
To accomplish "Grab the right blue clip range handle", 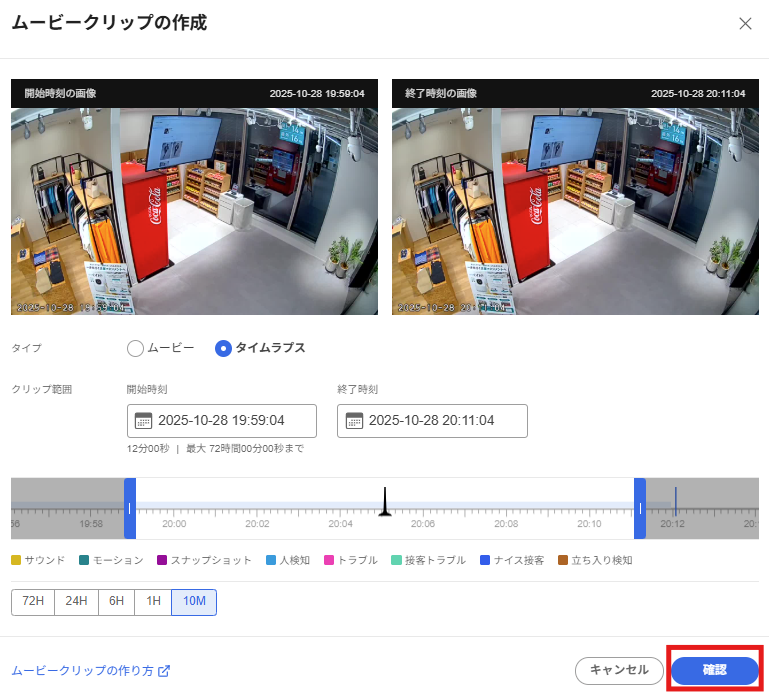I will coord(640,509).
